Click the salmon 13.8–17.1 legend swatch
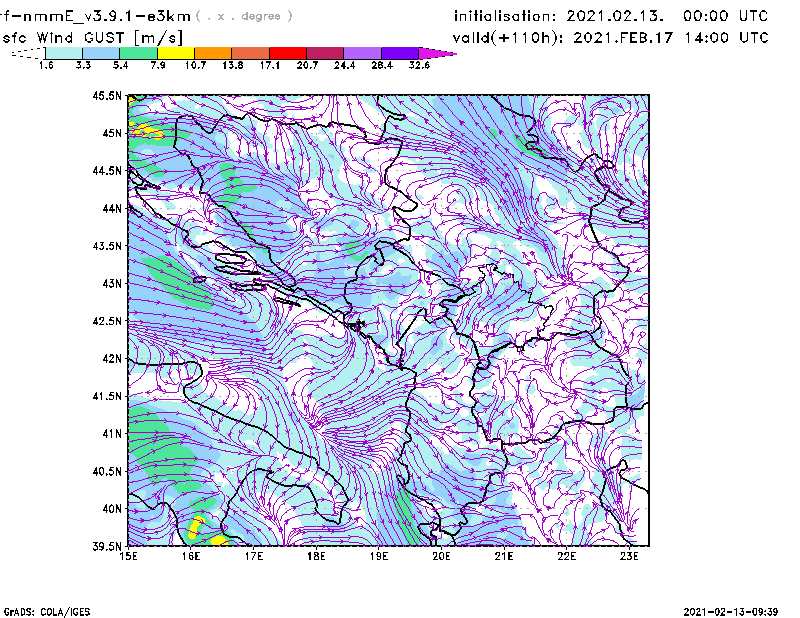This screenshot has height=618, width=800. click(x=251, y=53)
